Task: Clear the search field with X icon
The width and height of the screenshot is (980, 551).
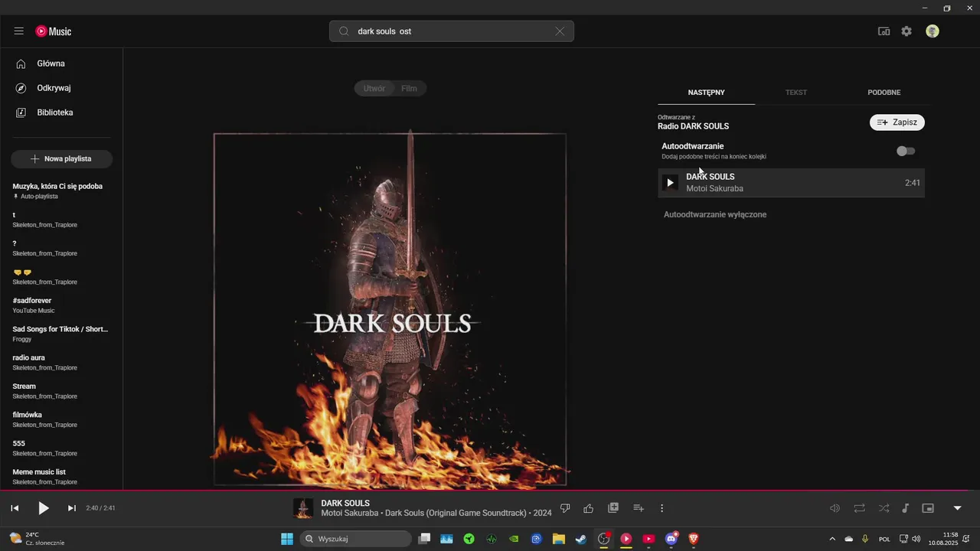Action: [560, 31]
